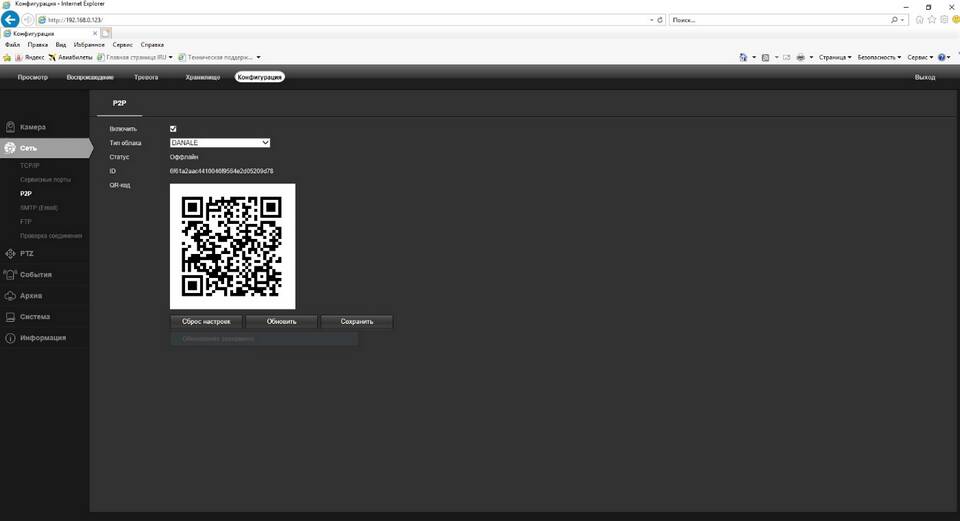Select the Сеть network section
960x521 pixels.
45,148
